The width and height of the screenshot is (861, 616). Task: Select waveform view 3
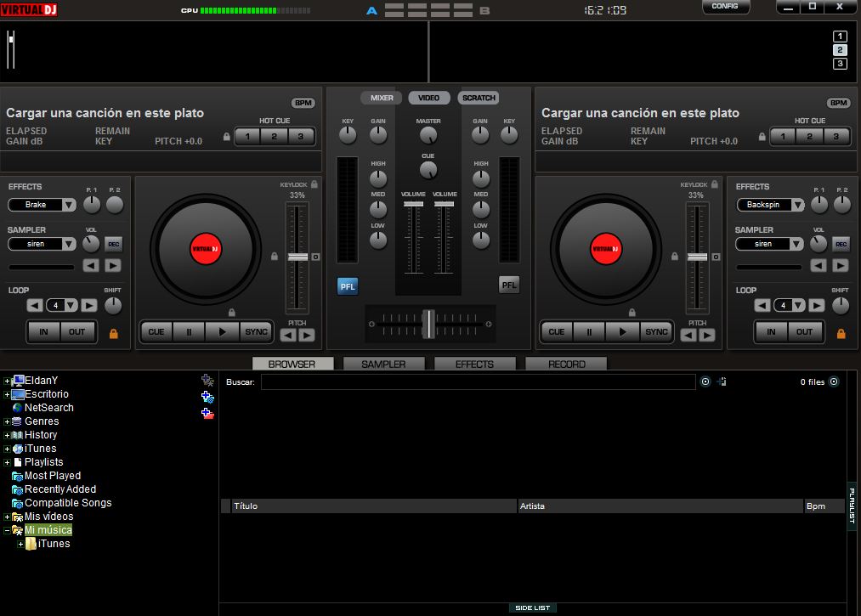840,64
